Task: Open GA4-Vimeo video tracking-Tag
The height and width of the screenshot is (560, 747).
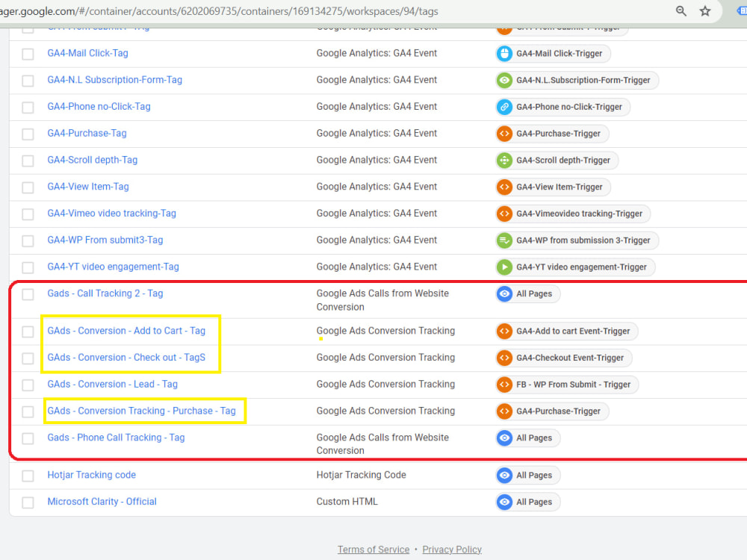Action: click(111, 213)
